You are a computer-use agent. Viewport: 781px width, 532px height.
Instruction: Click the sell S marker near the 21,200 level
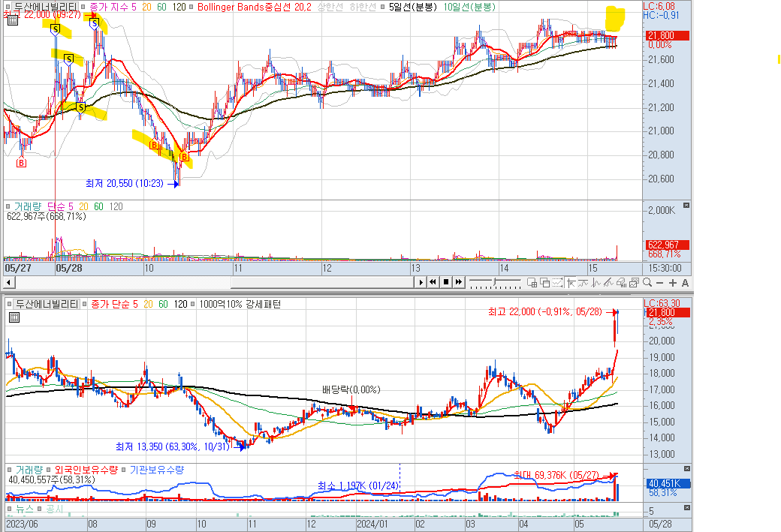(x=80, y=107)
